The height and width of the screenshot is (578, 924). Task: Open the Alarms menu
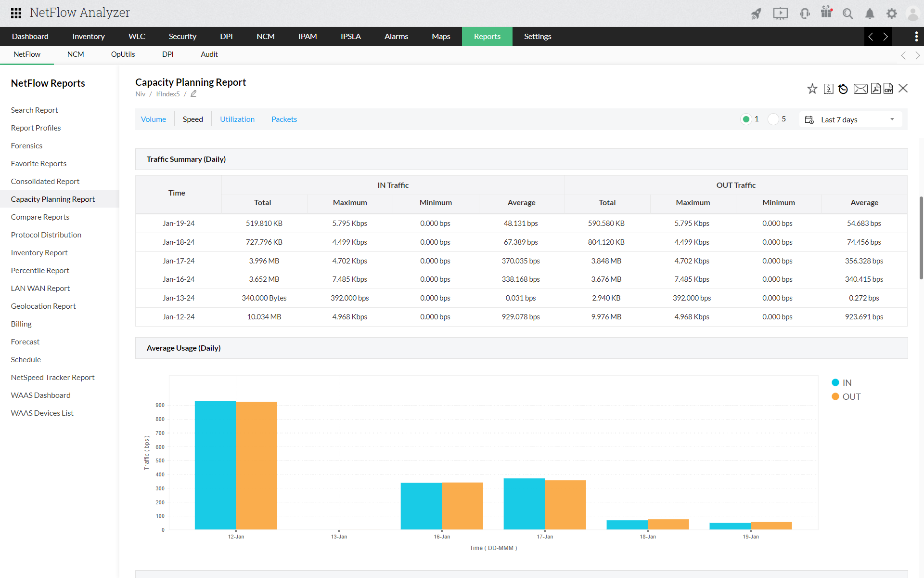[x=396, y=36]
